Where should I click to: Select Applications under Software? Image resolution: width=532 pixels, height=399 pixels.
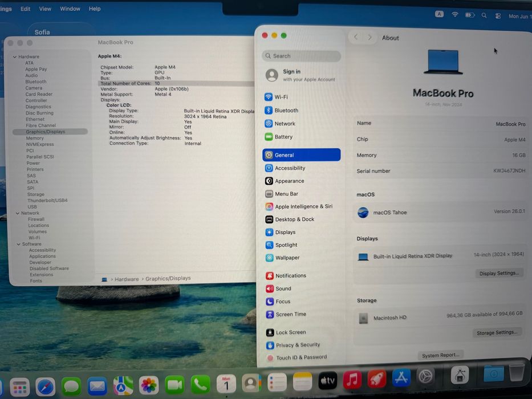tap(42, 256)
